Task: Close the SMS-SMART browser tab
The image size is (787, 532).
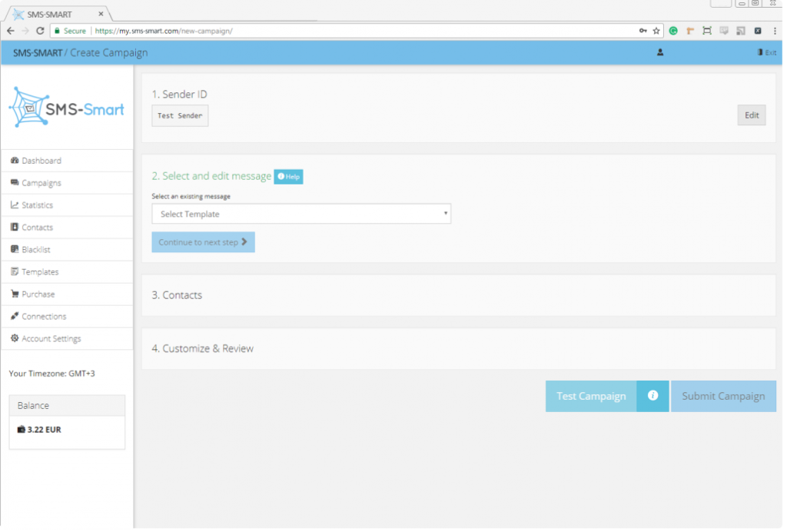Action: [x=101, y=14]
